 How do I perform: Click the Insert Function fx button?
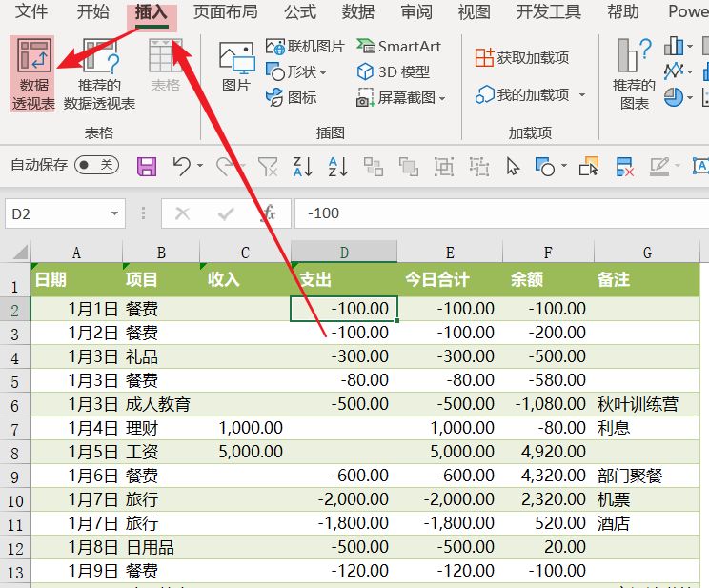tap(269, 213)
